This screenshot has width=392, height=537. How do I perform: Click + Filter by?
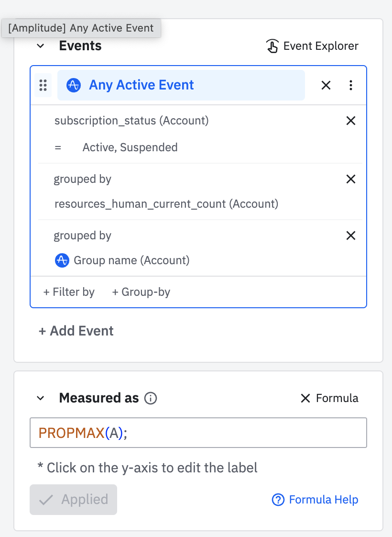pos(69,292)
